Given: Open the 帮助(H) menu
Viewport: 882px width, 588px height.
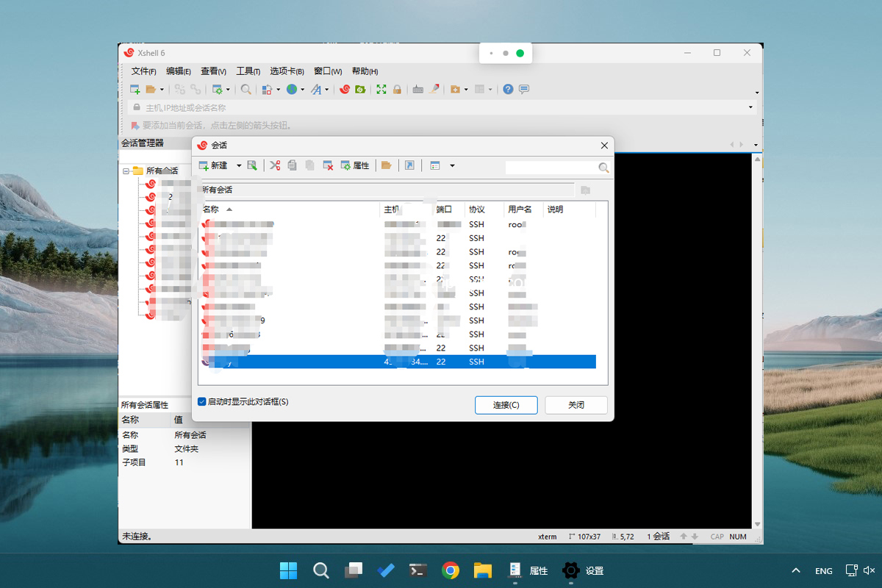Looking at the screenshot, I should tap(365, 71).
